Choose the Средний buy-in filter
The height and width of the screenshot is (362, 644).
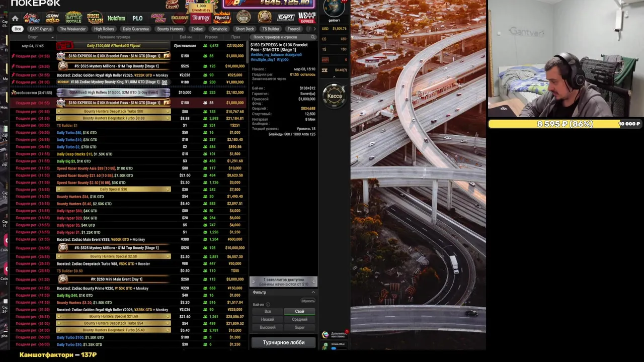pyautogui.click(x=299, y=319)
